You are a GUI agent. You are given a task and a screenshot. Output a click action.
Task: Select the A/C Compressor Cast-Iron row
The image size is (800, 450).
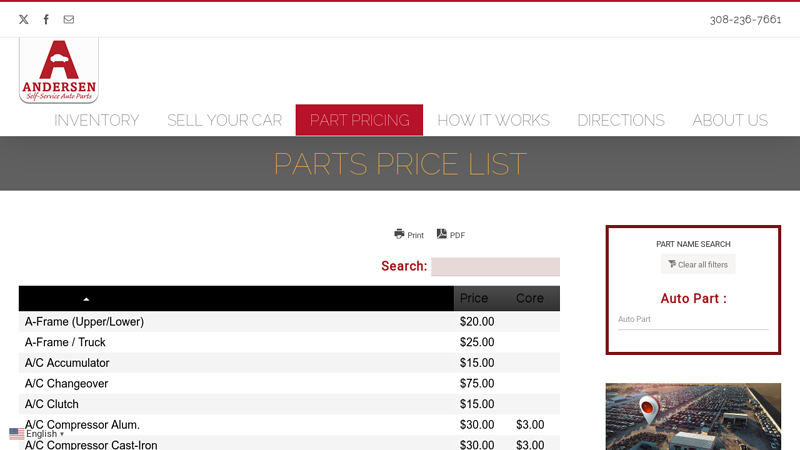[289, 443]
